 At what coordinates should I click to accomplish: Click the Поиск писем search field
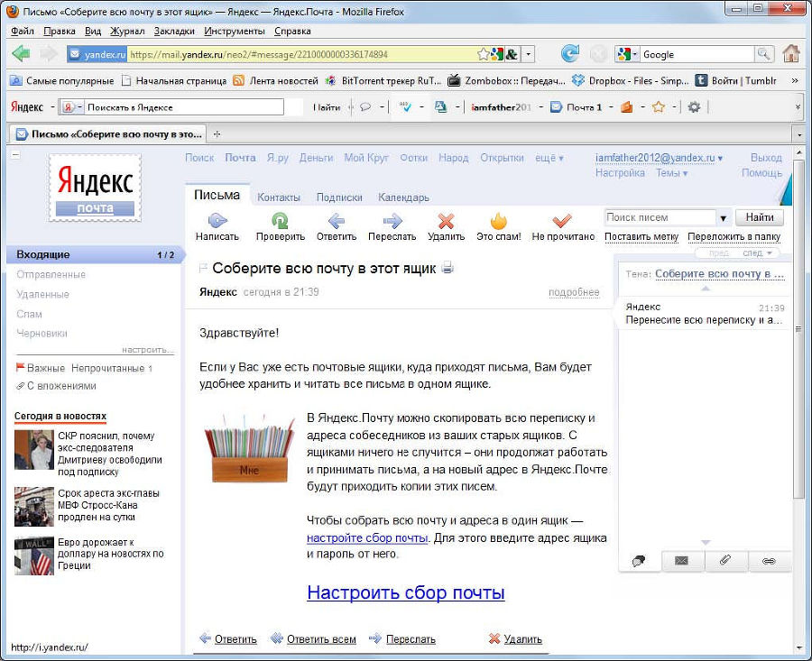pos(660,217)
